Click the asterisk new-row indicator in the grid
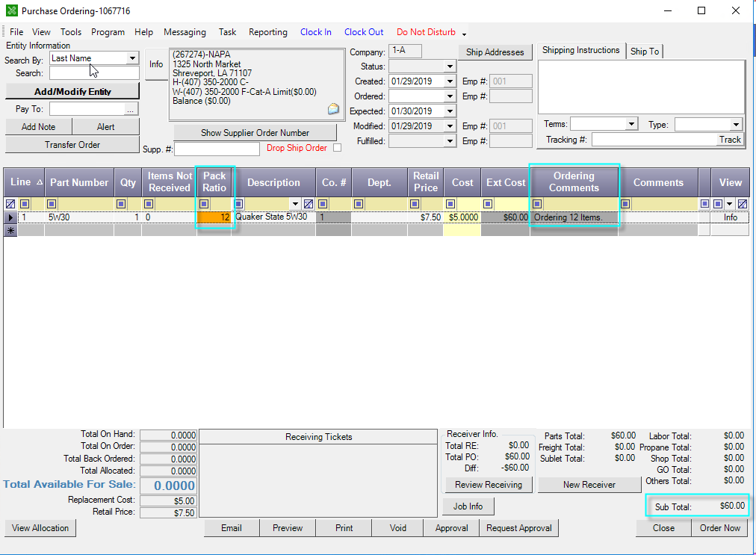Viewport: 756px width, 555px height. (9, 231)
